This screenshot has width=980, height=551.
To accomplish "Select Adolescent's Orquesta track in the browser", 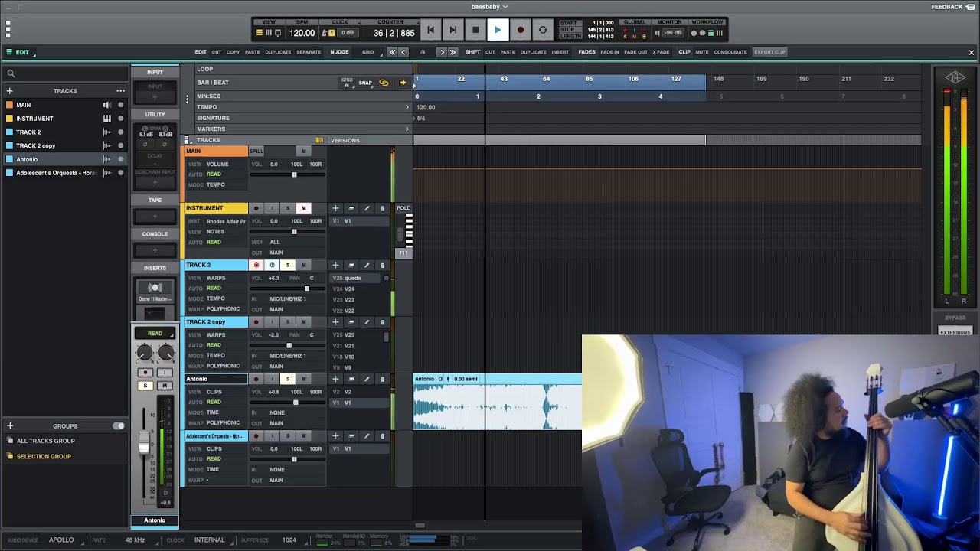I will [x=56, y=173].
